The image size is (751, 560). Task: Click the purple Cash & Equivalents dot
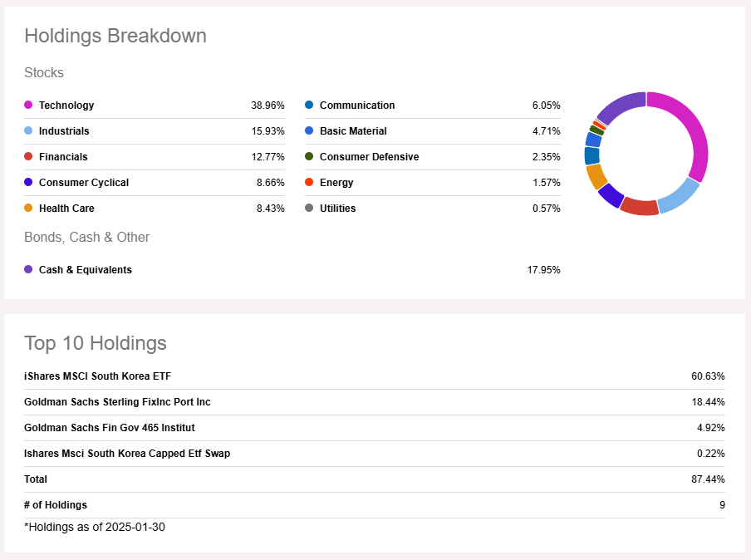tap(28, 270)
